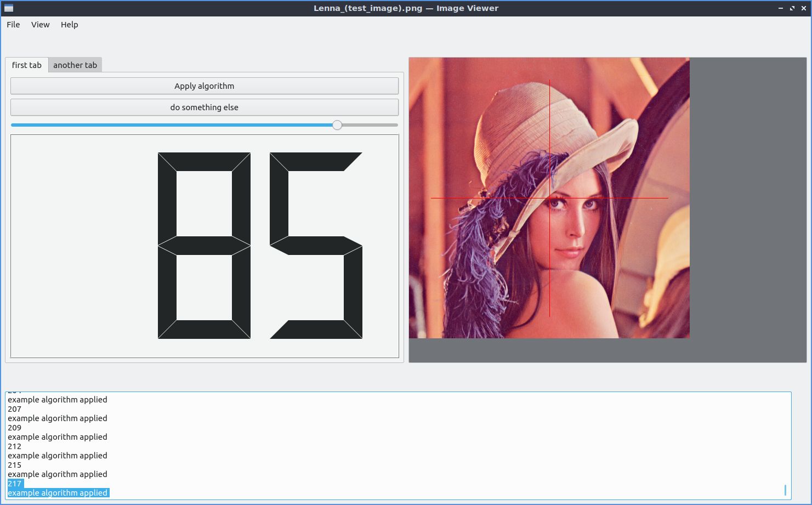Select log line "215"
The image size is (812, 505).
coord(15,465)
